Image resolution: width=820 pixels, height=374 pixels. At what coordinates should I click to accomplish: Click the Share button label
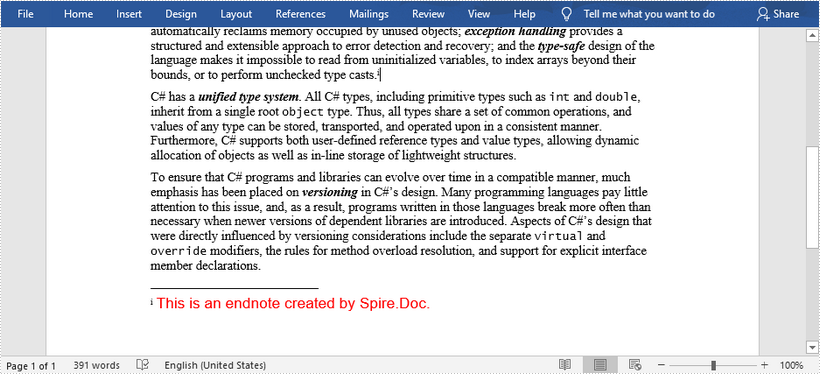786,14
